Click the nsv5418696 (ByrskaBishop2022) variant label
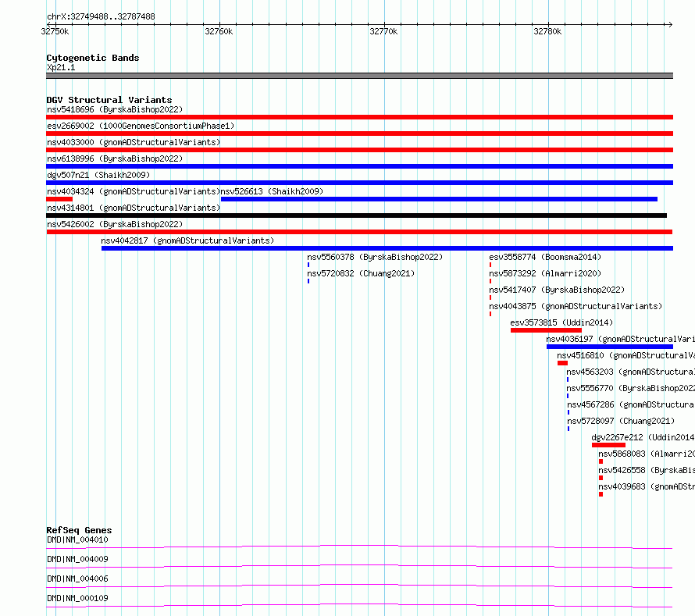Screen dimensions: 695x616 [x=115, y=109]
